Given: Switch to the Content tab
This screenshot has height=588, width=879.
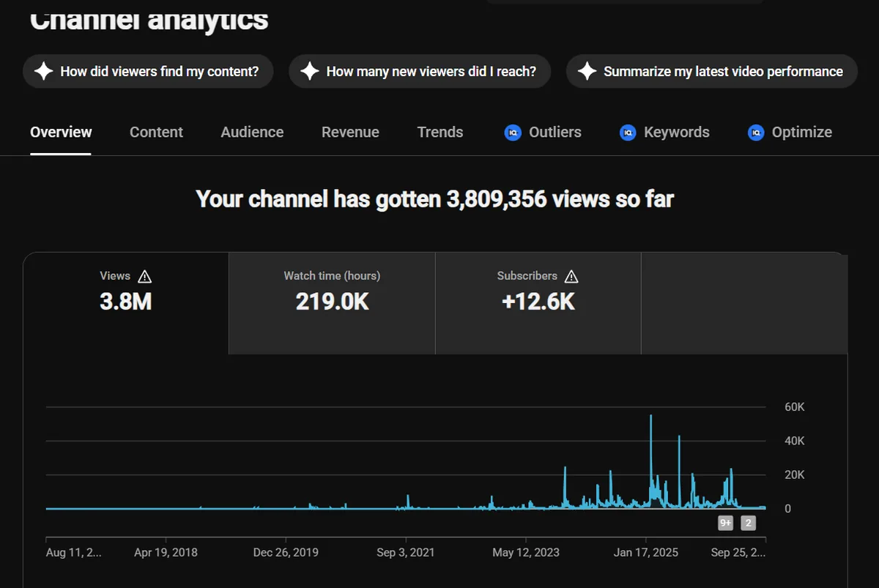Looking at the screenshot, I should (156, 133).
